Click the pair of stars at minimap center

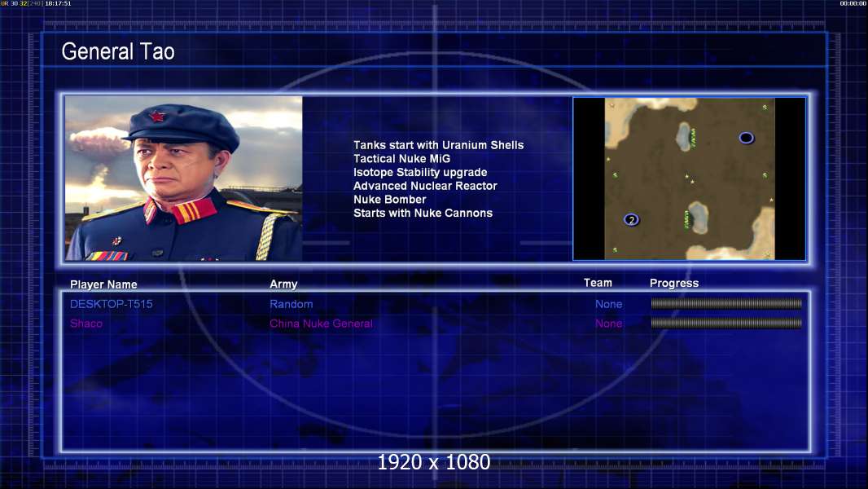[689, 178]
